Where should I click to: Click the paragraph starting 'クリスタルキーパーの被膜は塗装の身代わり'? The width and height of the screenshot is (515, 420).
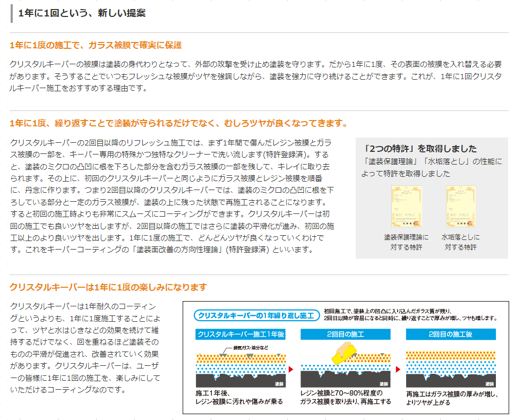pos(255,76)
